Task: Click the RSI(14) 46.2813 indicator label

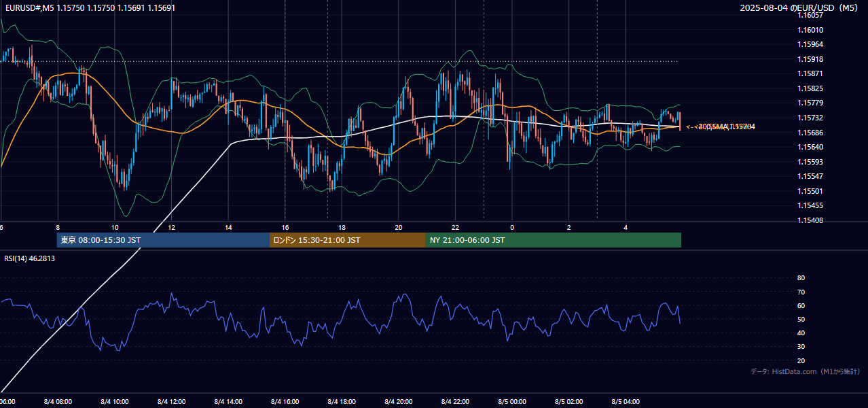Action: pos(30,258)
